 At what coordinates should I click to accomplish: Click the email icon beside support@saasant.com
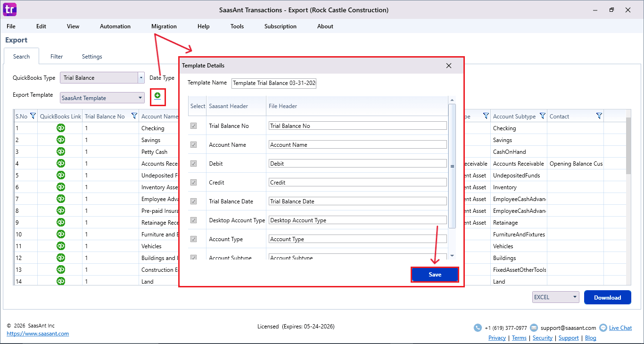click(534, 327)
